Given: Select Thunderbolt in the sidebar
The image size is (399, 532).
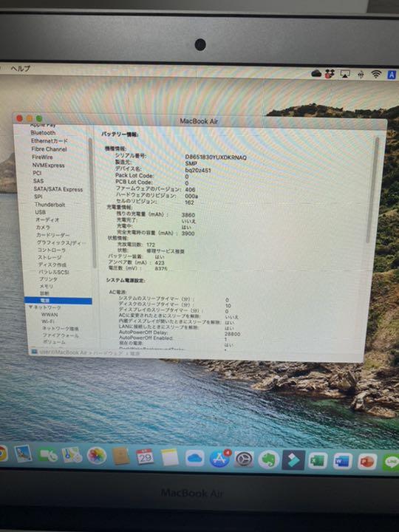Looking at the screenshot, I should (x=50, y=205).
